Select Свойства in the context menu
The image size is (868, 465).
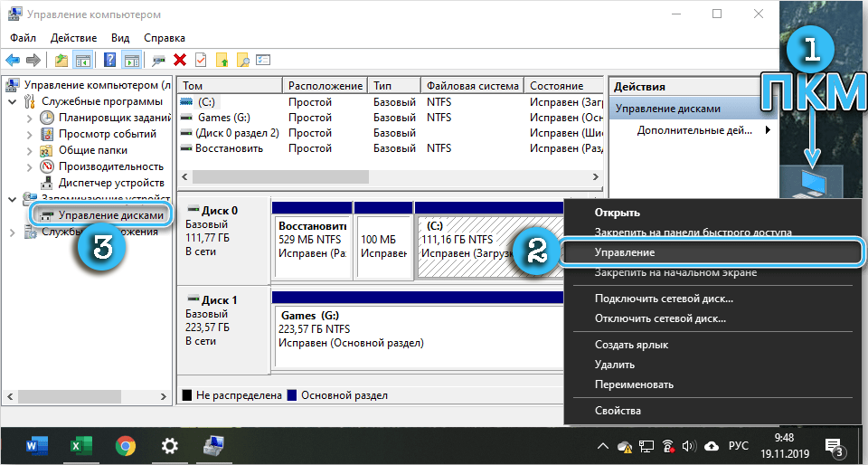click(x=617, y=411)
